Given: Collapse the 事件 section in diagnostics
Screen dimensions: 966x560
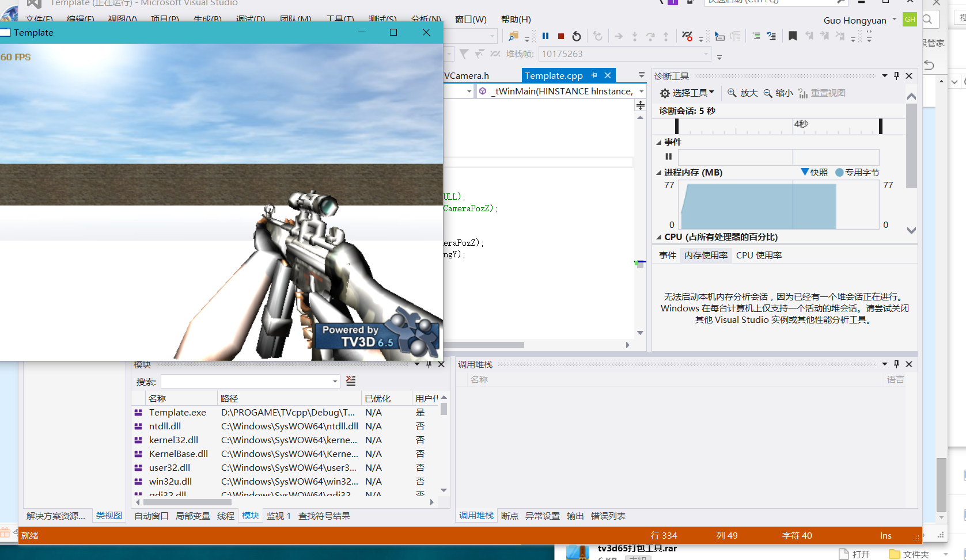Looking at the screenshot, I should (659, 142).
